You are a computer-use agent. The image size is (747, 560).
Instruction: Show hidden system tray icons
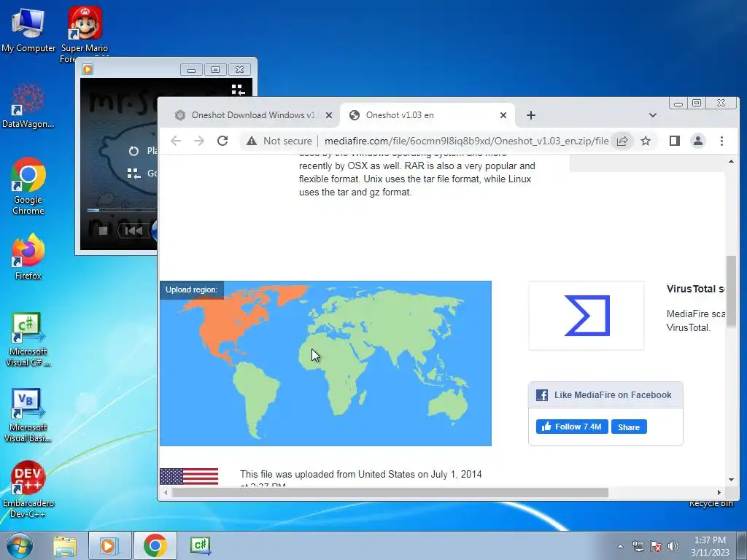coord(620,546)
